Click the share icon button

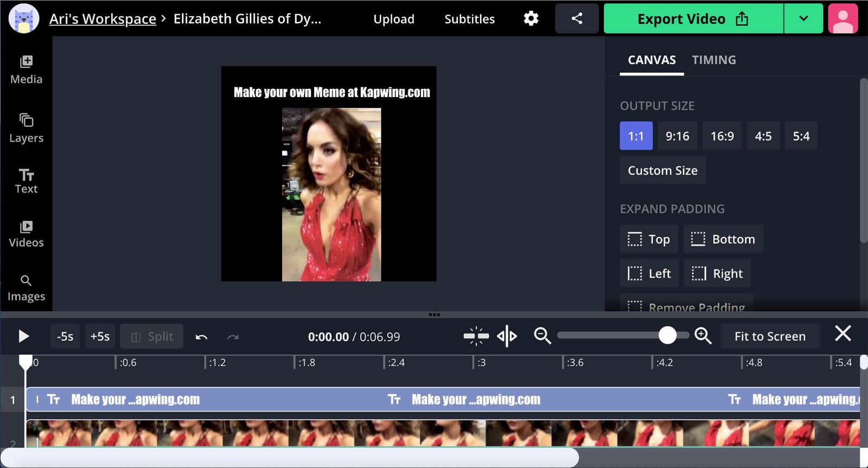[577, 18]
